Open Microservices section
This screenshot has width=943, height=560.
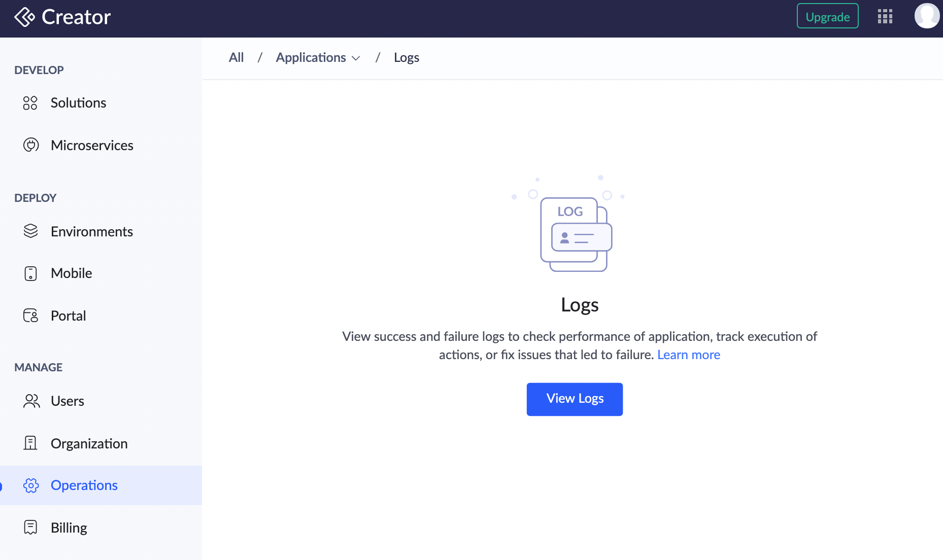tap(101, 145)
